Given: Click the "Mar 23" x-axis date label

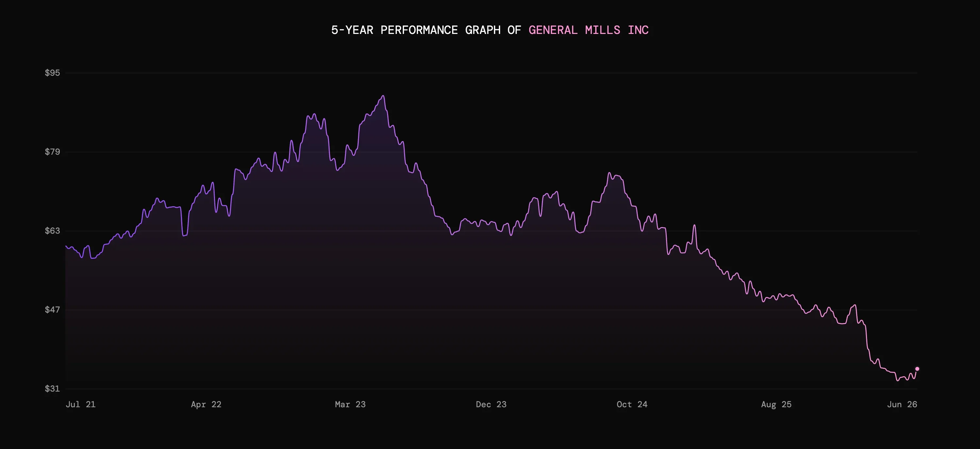Looking at the screenshot, I should click(x=351, y=404).
